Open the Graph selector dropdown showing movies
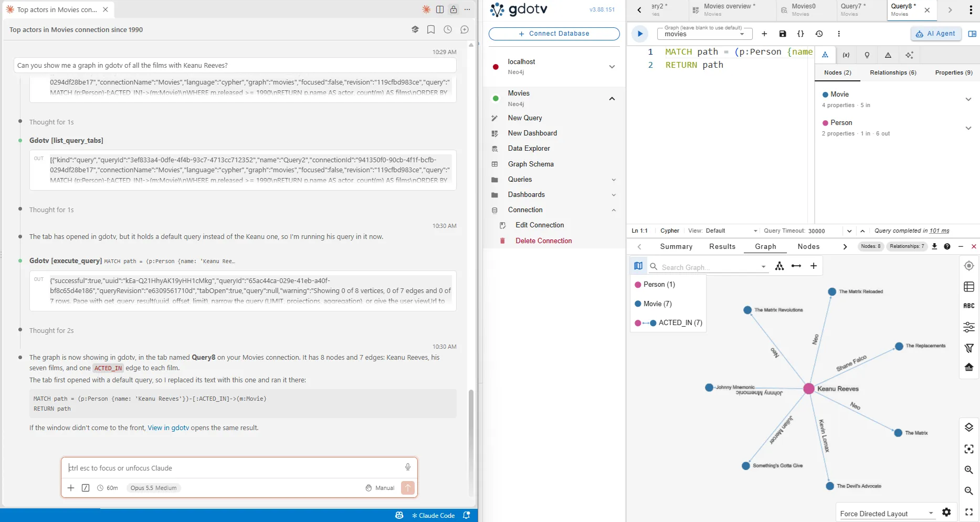Screen dimensions: 980x522 pyautogui.click(x=704, y=34)
